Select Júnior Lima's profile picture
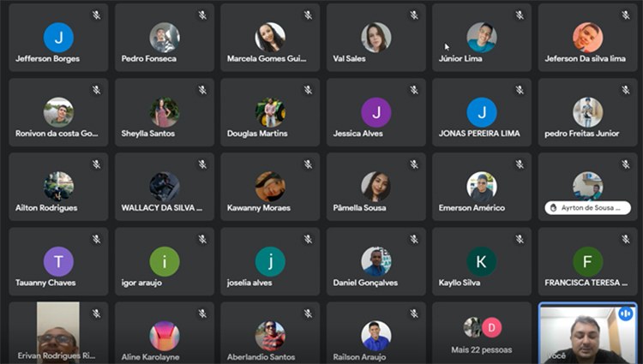The image size is (643, 364). click(482, 38)
